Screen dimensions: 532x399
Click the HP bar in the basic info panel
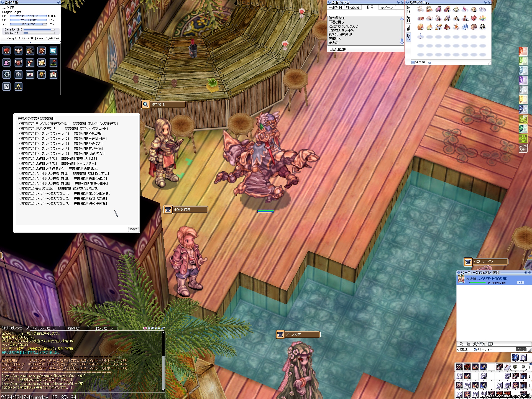(x=28, y=16)
